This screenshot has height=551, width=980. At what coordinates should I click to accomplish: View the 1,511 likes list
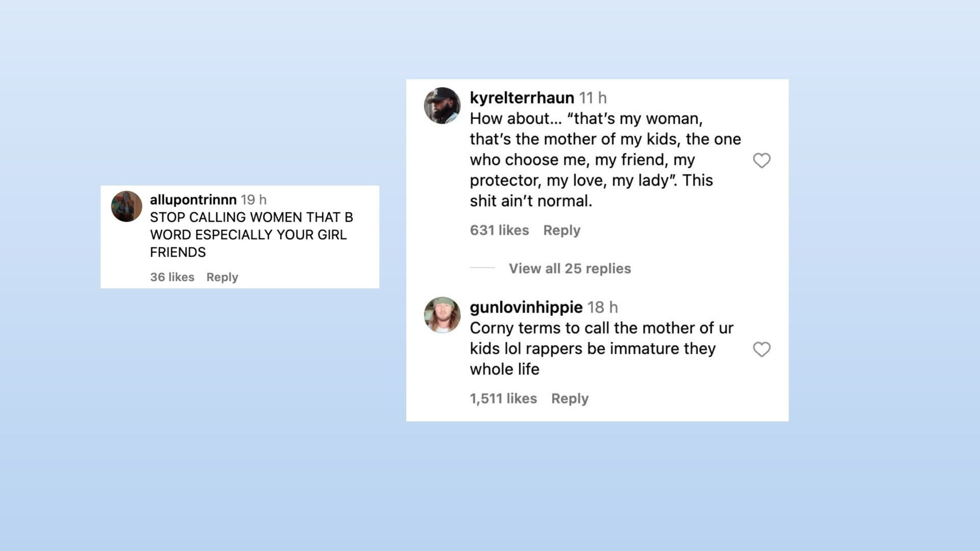(x=503, y=398)
